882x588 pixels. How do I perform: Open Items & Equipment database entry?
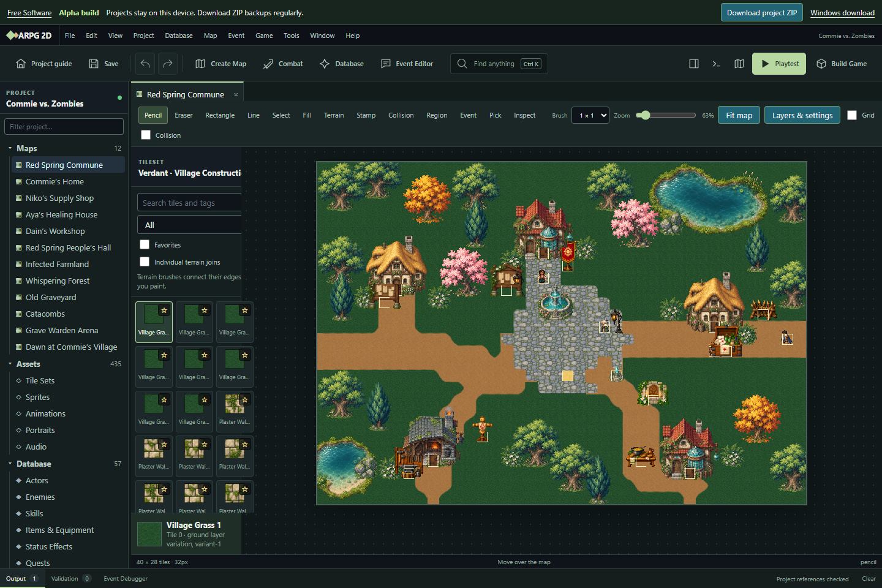pyautogui.click(x=68, y=530)
